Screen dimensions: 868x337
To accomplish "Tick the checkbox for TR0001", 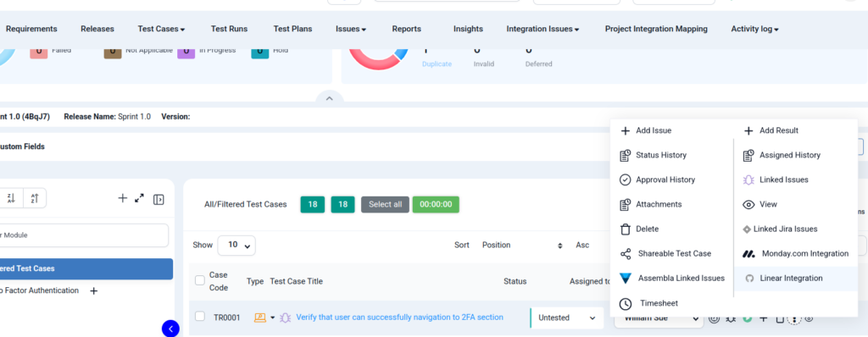I will pyautogui.click(x=200, y=316).
